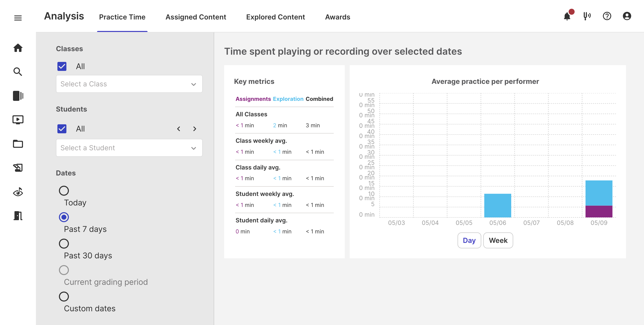644x325 pixels.
Task: Show chart by Day
Action: point(469,240)
